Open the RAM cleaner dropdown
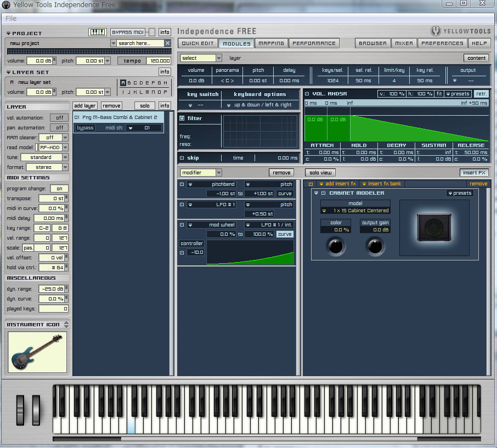Image resolution: width=497 pixels, height=448 pixels. coord(65,138)
